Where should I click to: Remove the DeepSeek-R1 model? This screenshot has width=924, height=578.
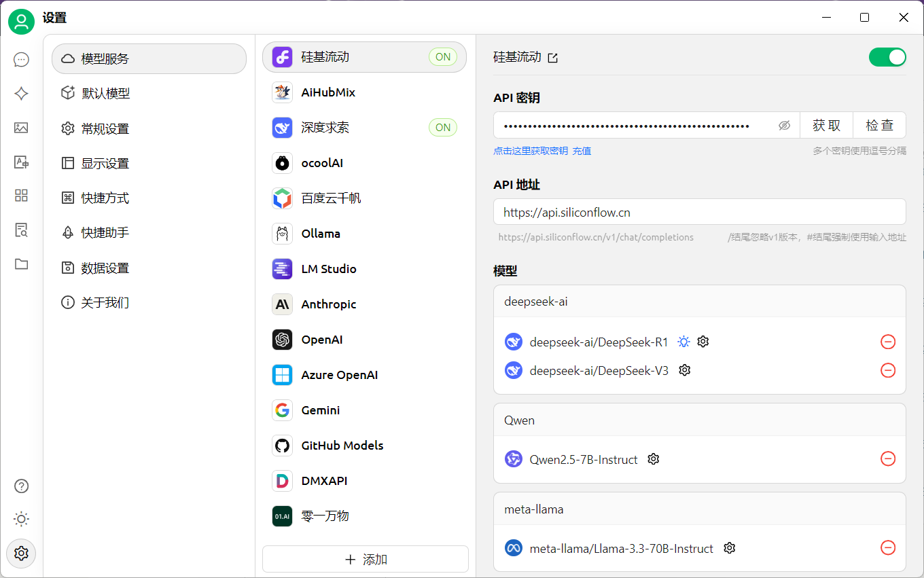[888, 342]
